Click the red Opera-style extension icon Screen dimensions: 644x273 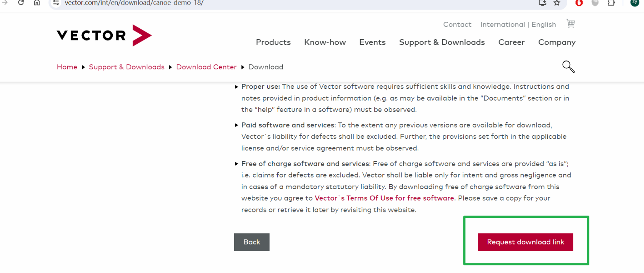[x=579, y=3]
